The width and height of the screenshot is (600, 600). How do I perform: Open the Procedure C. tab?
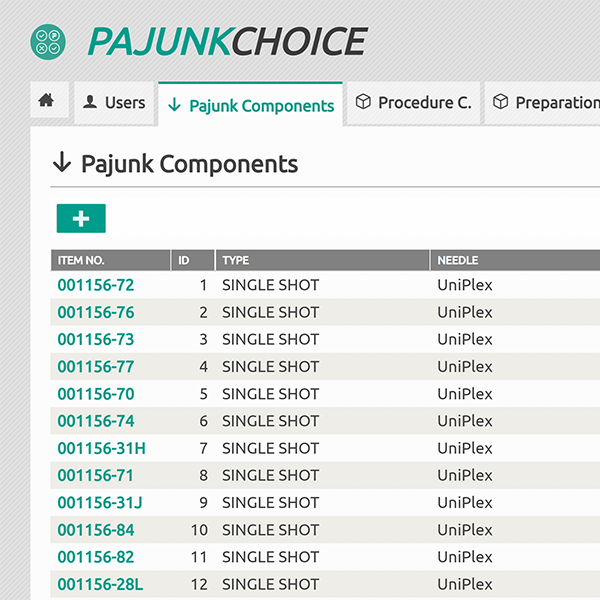(413, 103)
